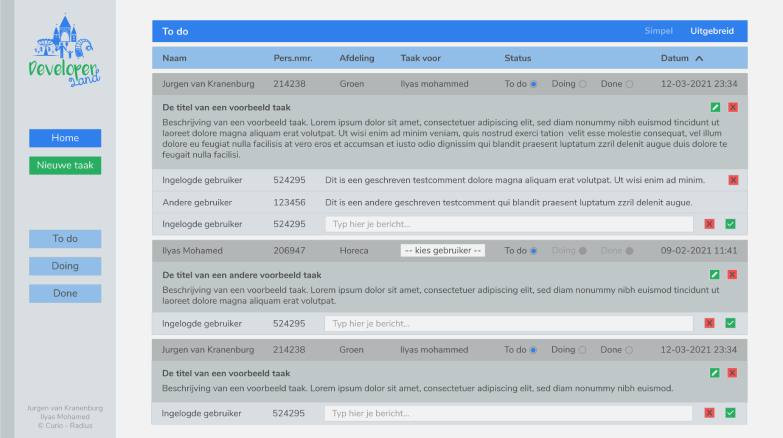Click the name 'Ilyas Mohamed' in second task row
The height and width of the screenshot is (438, 783).
coord(192,251)
